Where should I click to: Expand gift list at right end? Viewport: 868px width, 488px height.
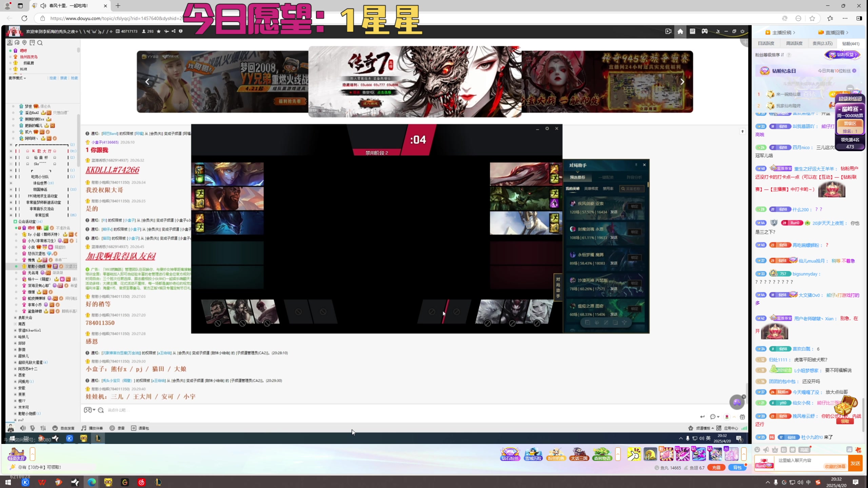pos(744,454)
